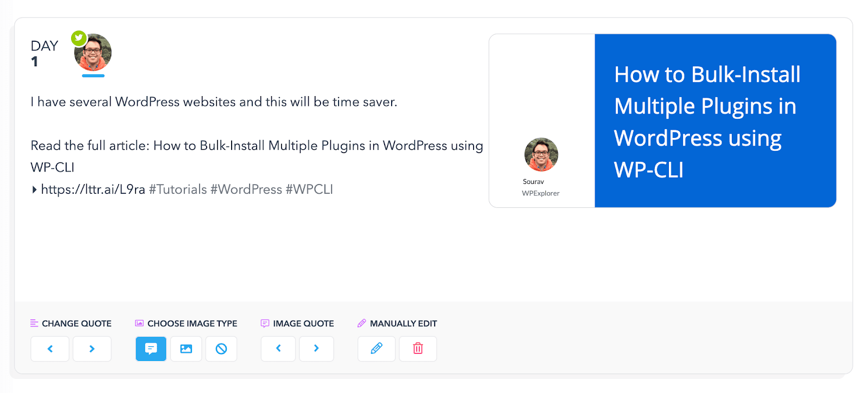Screen dimensions: 868x393
Task: Select the quote-card image type button
Action: (151, 348)
